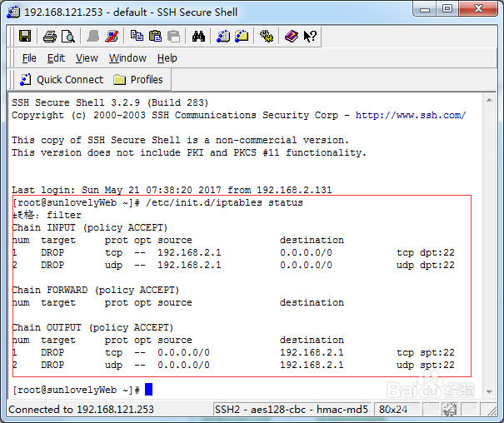Click 'udp spt:22' in OUTPUT chain
The image size is (504, 423).
[x=426, y=366]
